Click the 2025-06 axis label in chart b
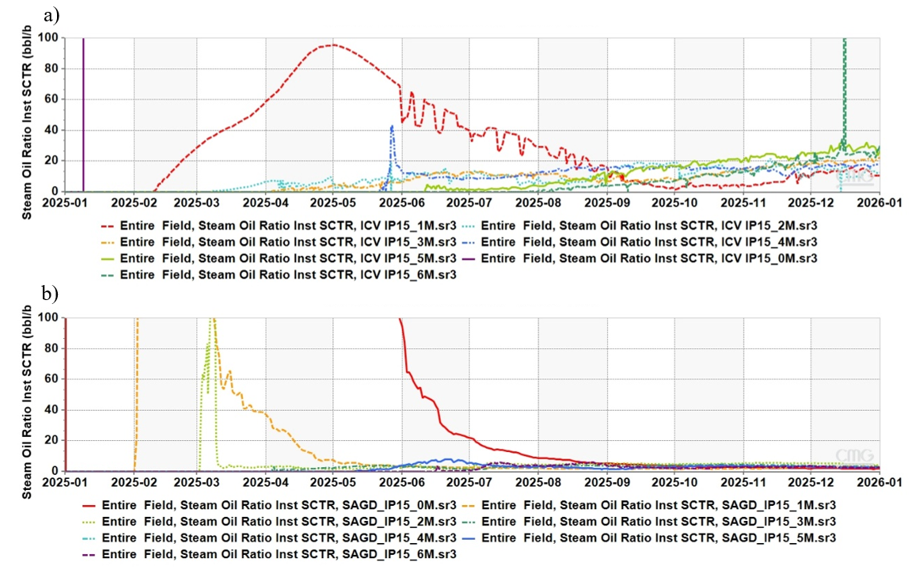This screenshot has height=570, width=924. [402, 483]
